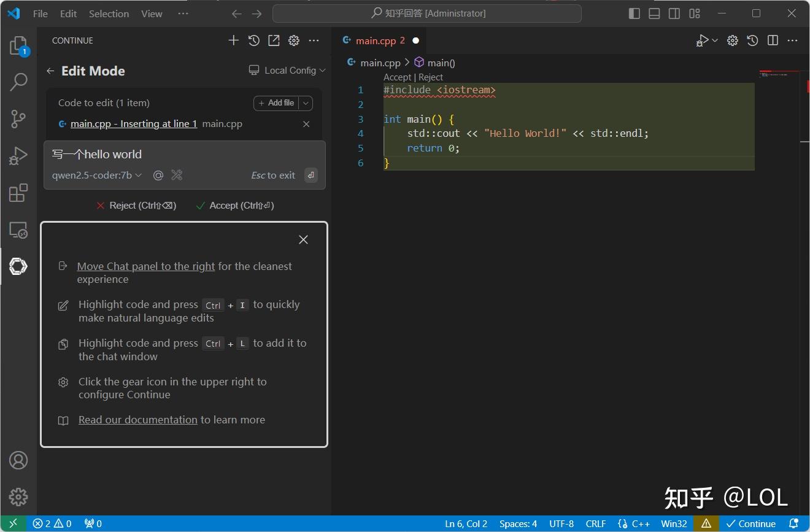This screenshot has height=532, width=810.
Task: Open the Read our documentation link
Action: [137, 420]
